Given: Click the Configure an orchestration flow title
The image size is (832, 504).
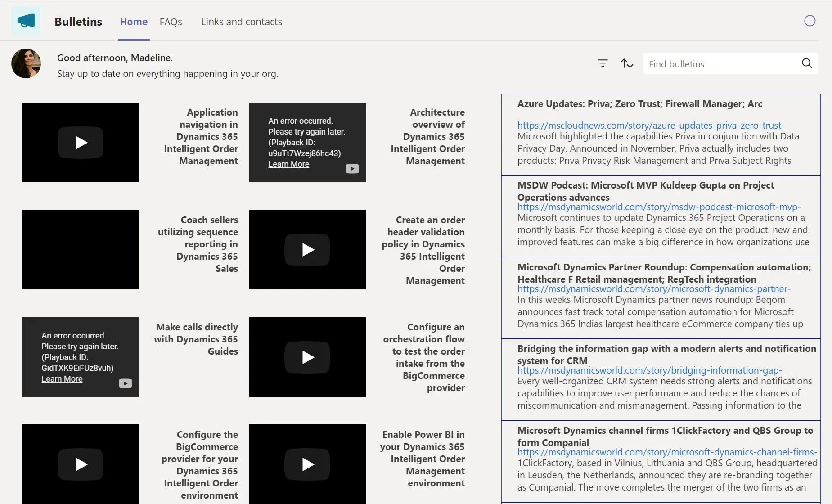Looking at the screenshot, I should (x=424, y=357).
